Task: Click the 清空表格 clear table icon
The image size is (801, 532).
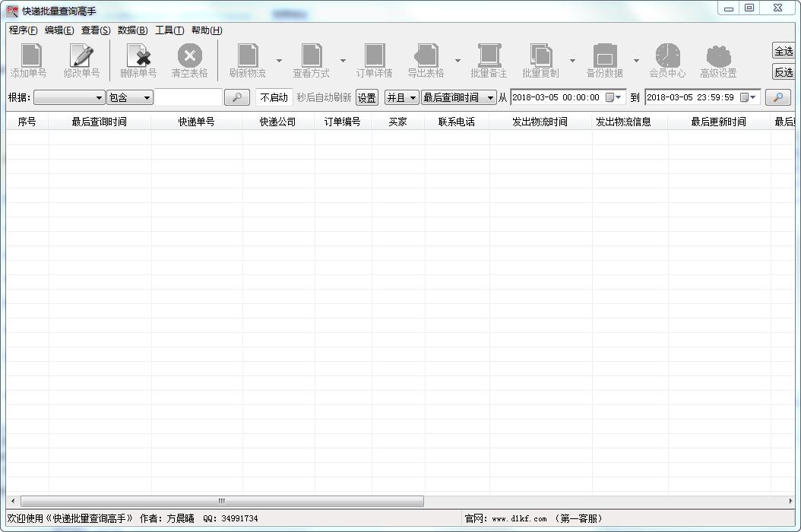Action: (189, 57)
